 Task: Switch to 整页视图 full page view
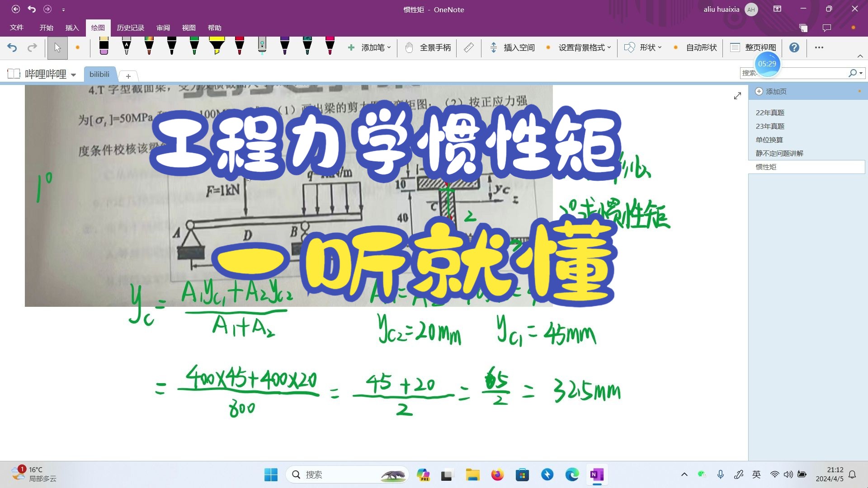753,47
